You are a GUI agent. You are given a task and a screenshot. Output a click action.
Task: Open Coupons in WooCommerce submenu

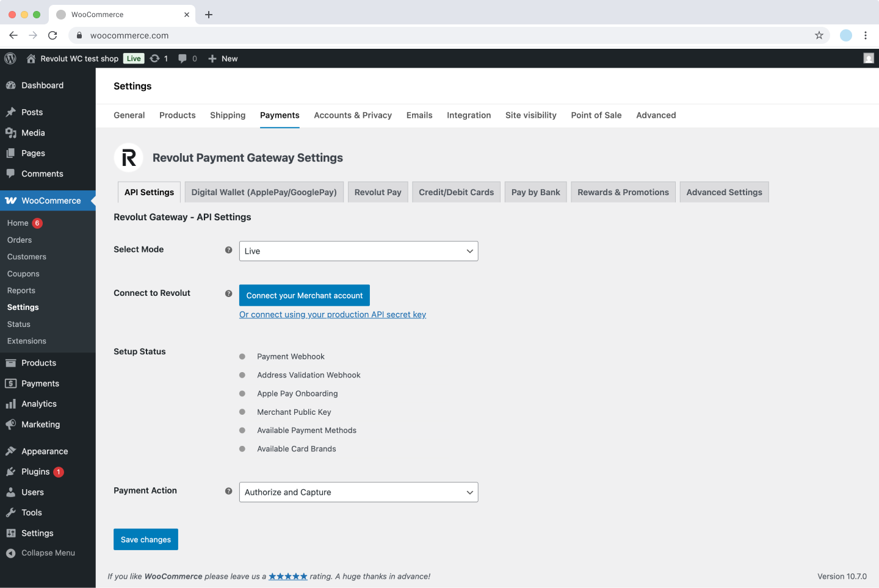click(23, 274)
